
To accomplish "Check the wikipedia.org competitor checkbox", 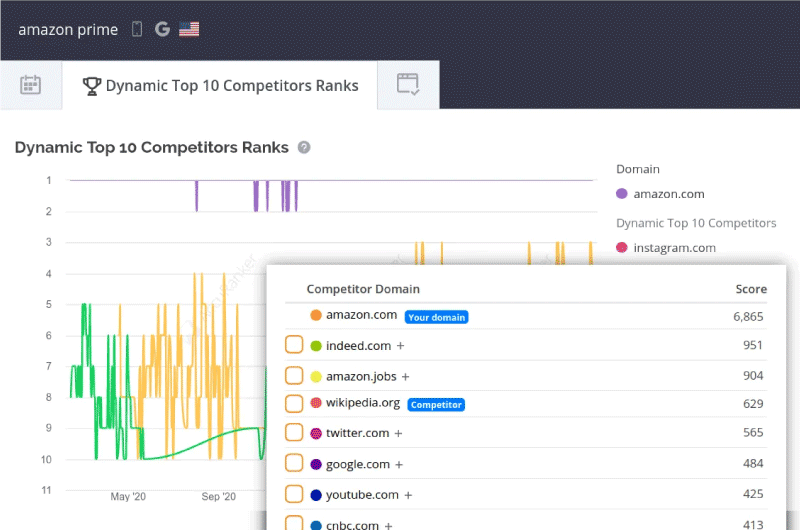I will tap(294, 403).
